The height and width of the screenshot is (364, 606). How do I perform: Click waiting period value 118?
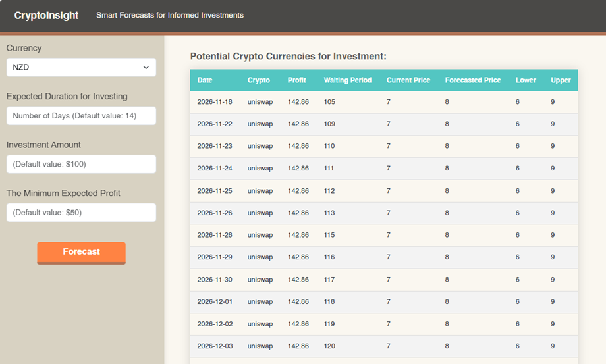(329, 301)
